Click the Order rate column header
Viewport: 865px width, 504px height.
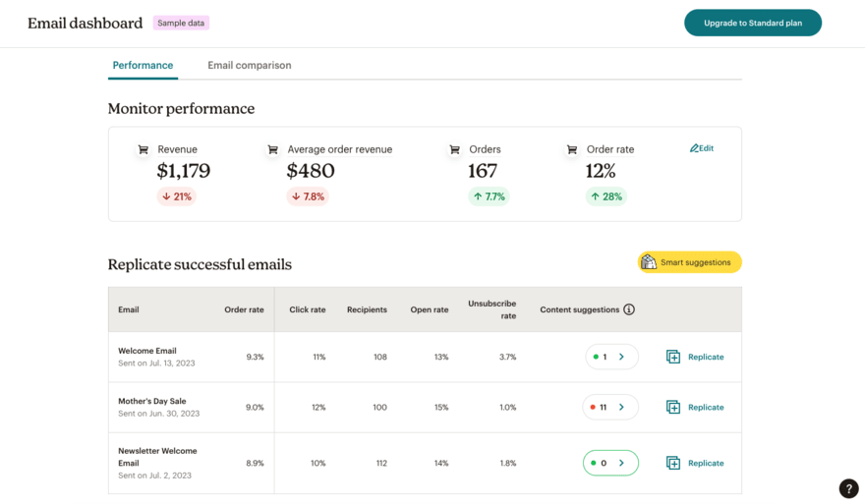244,309
